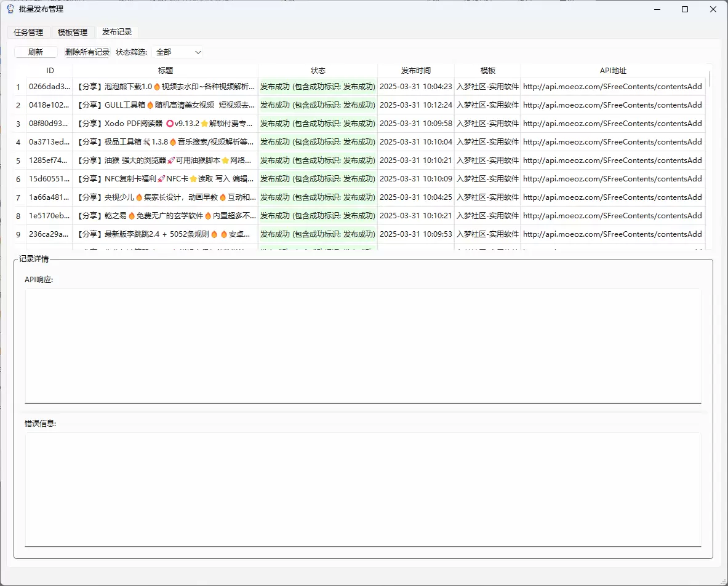The image size is (728, 586).
Task: Sort by 发布时间 column header
Action: 416,71
